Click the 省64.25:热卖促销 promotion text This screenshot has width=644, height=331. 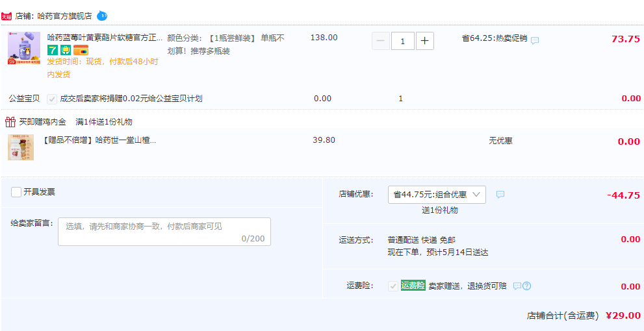click(x=495, y=38)
